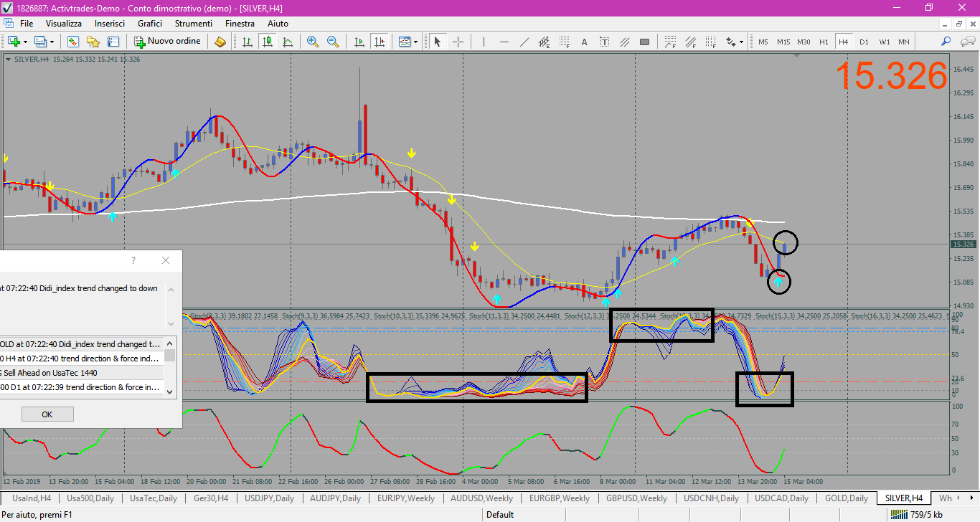The width and height of the screenshot is (980, 522).
Task: Switch to H1 timeframe
Action: tap(824, 42)
